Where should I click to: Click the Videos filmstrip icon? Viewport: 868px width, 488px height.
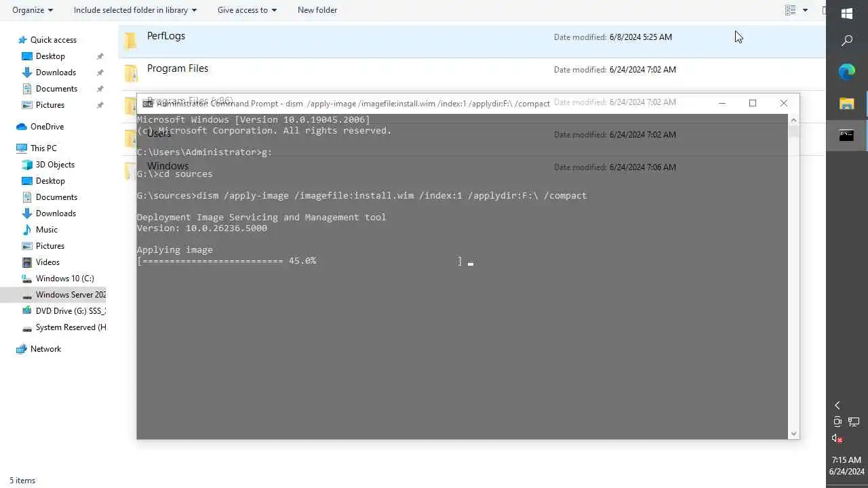point(27,262)
